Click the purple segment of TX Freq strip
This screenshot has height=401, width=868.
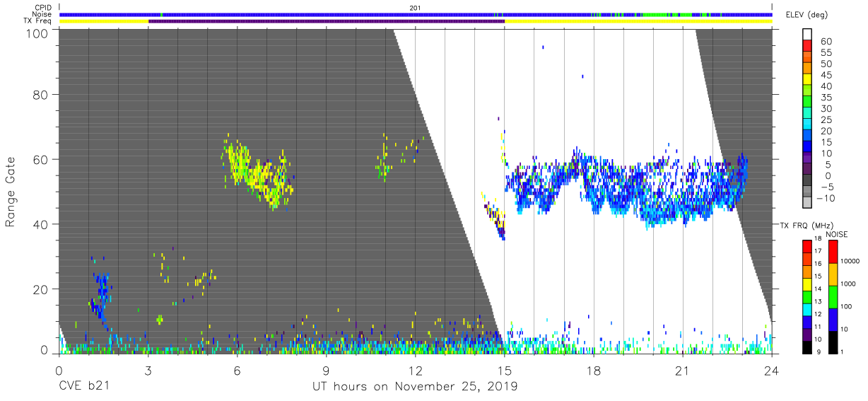tap(326, 21)
